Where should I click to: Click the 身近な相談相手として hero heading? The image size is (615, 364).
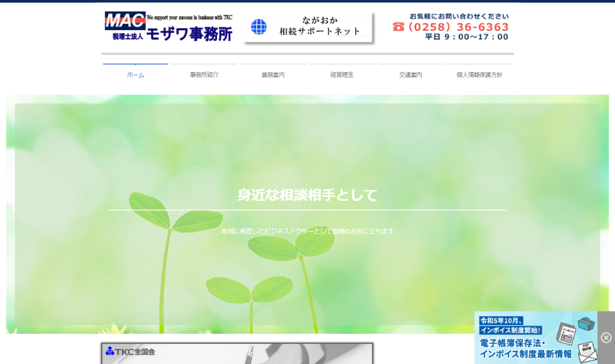pyautogui.click(x=307, y=195)
